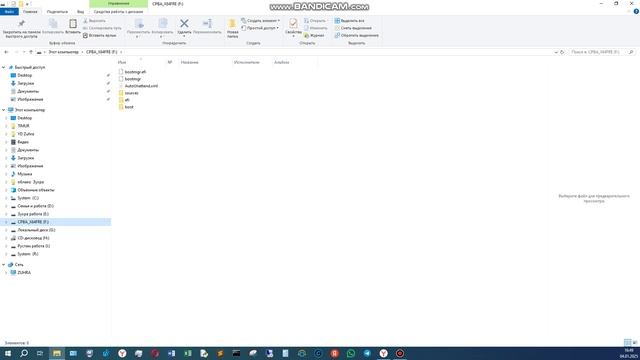Click the Управление contextual tab header
Viewport: 640px width, 360px height.
[118, 4]
